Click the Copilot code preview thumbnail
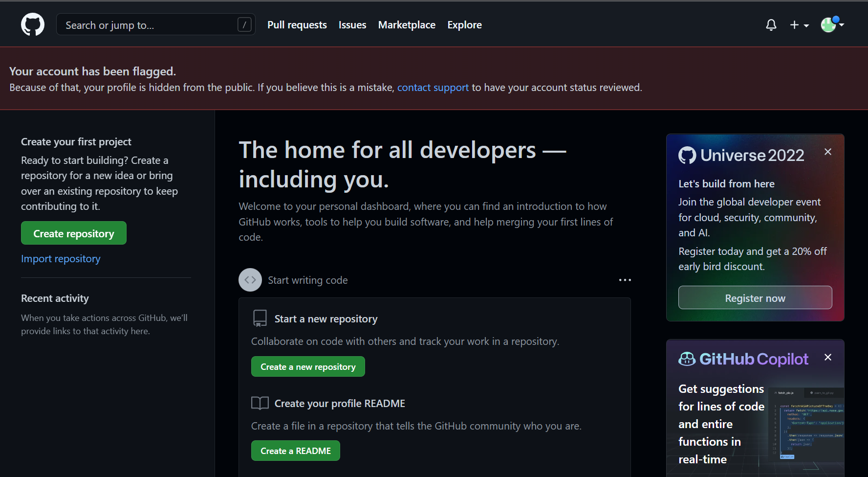This screenshot has width=868, height=477. click(806, 424)
